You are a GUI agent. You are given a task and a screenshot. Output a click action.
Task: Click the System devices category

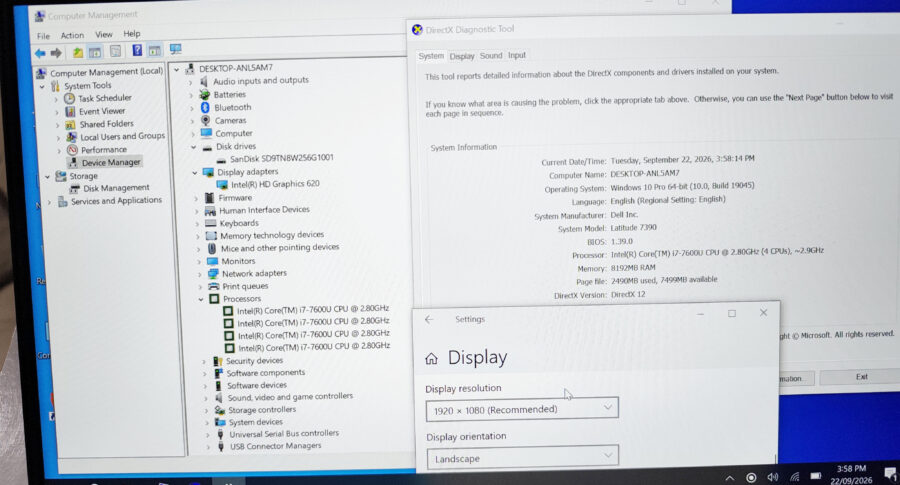click(255, 422)
